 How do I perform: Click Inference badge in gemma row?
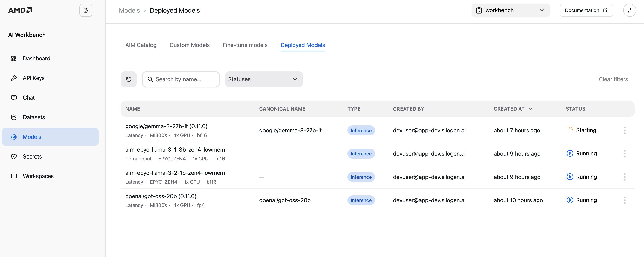[x=361, y=130]
